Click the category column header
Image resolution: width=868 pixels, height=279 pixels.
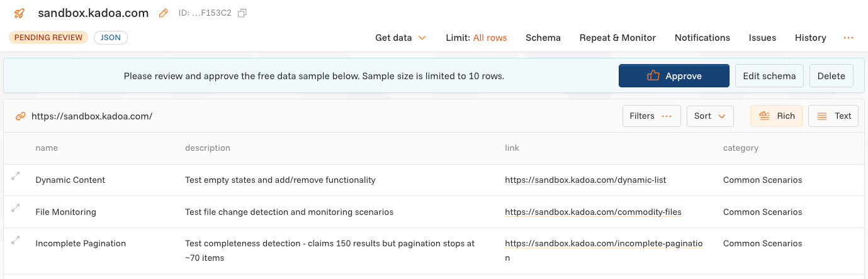click(741, 148)
